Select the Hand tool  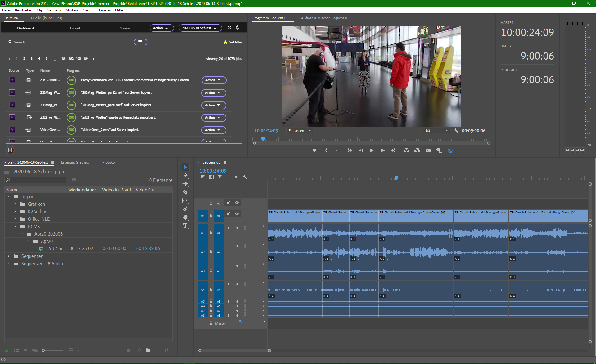click(x=185, y=217)
